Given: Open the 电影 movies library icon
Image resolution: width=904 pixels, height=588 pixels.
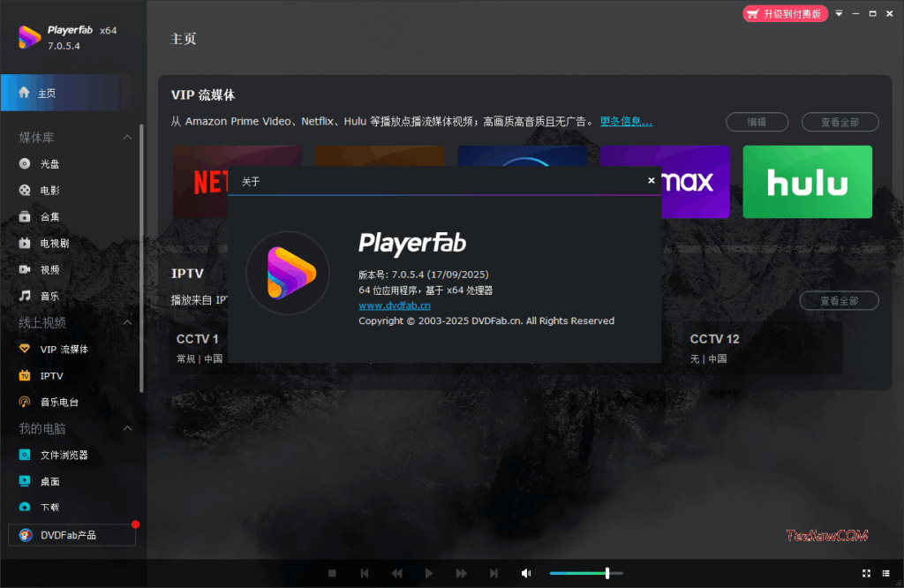Looking at the screenshot, I should [x=25, y=190].
